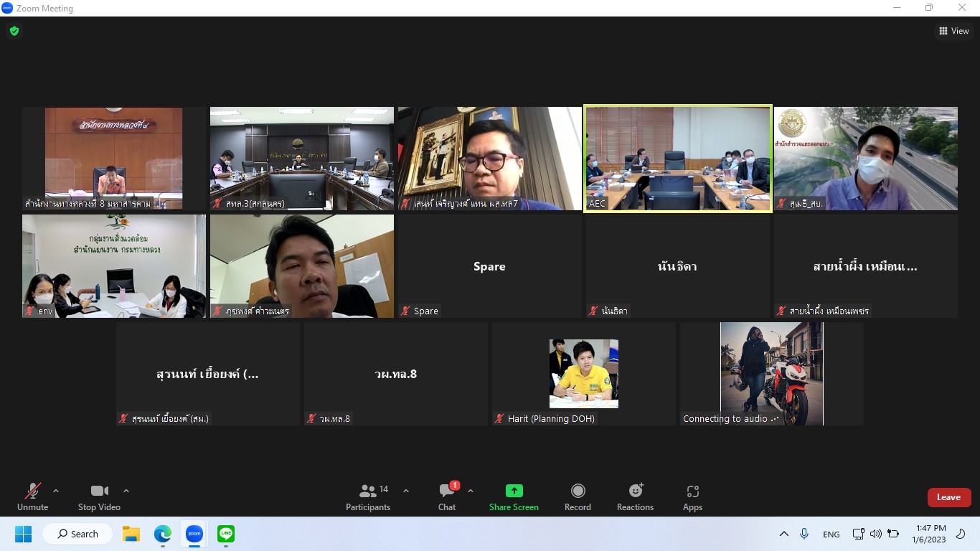Expand the arrow beside Chat
This screenshot has height=551, width=980.
(x=471, y=491)
